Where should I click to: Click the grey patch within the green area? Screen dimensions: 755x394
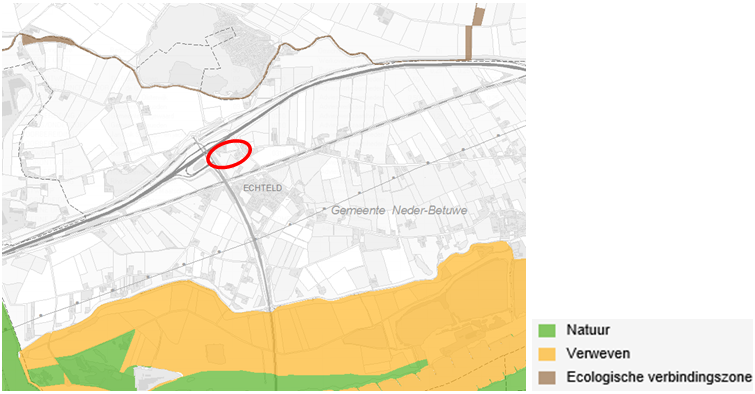(x=156, y=377)
